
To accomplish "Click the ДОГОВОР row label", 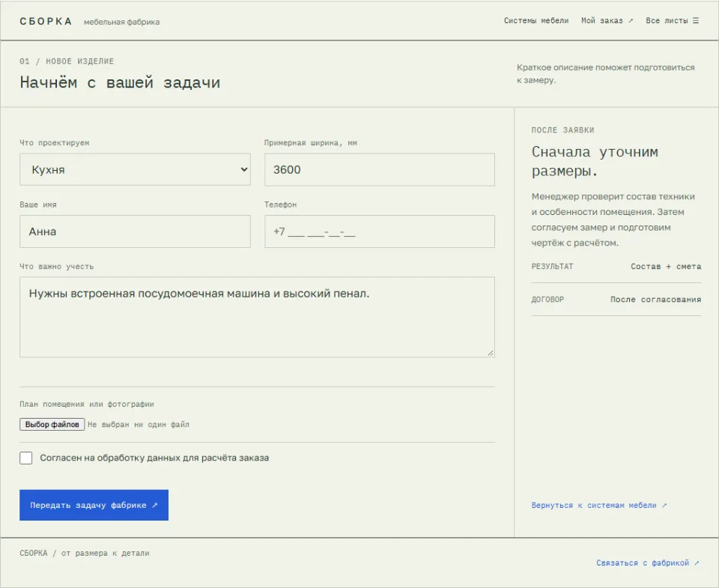I will pyautogui.click(x=547, y=300).
